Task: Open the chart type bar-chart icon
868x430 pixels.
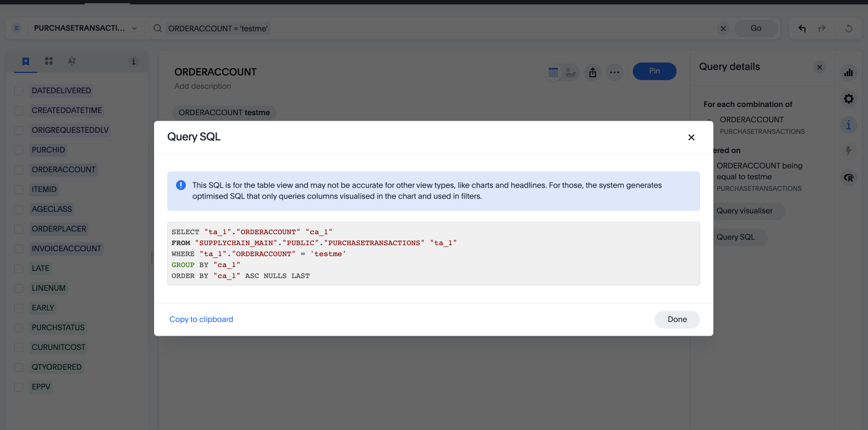Action: pos(848,72)
